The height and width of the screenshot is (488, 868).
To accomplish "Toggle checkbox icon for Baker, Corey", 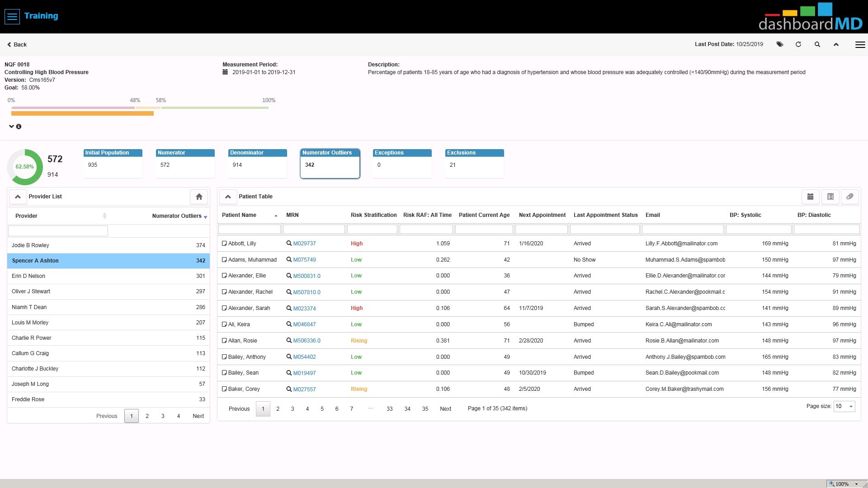I will 224,389.
